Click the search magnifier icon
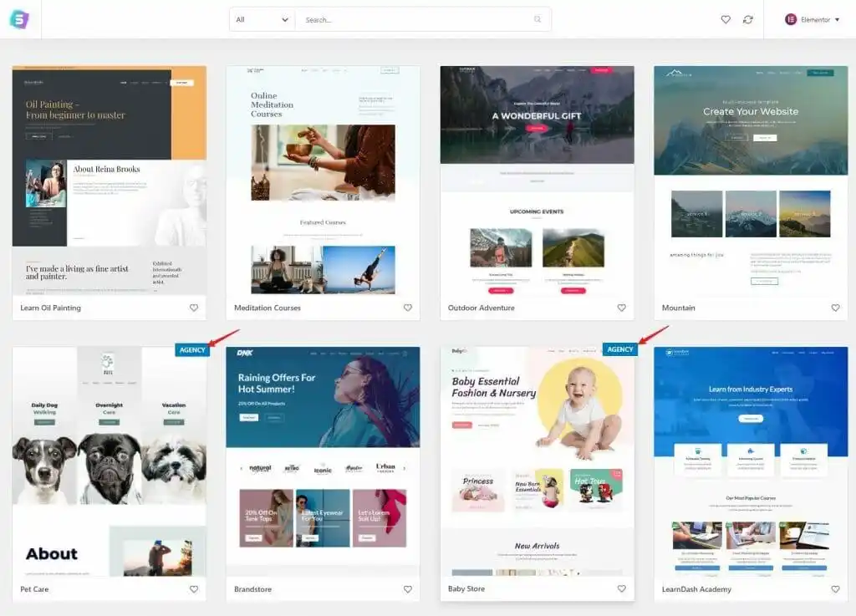This screenshot has height=616, width=856. pos(538,19)
